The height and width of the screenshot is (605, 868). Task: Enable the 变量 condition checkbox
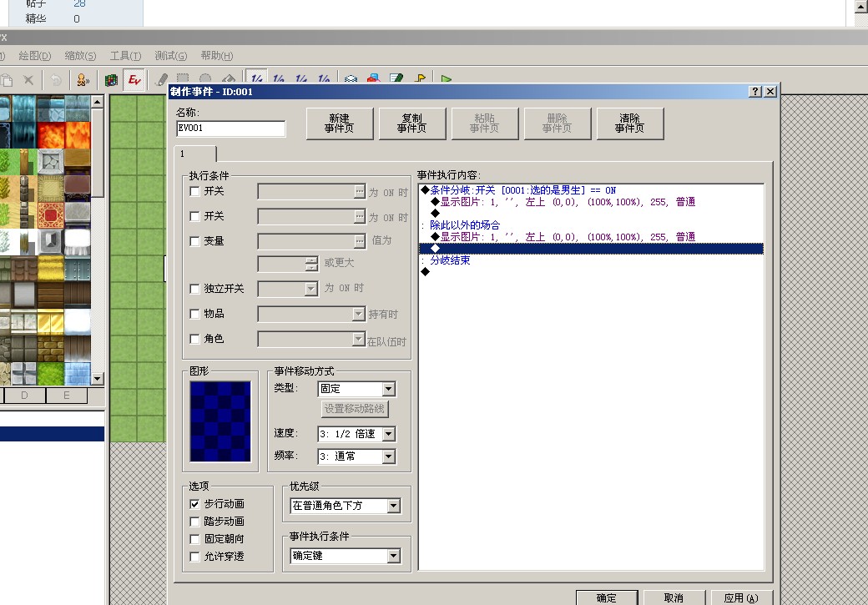coord(194,241)
